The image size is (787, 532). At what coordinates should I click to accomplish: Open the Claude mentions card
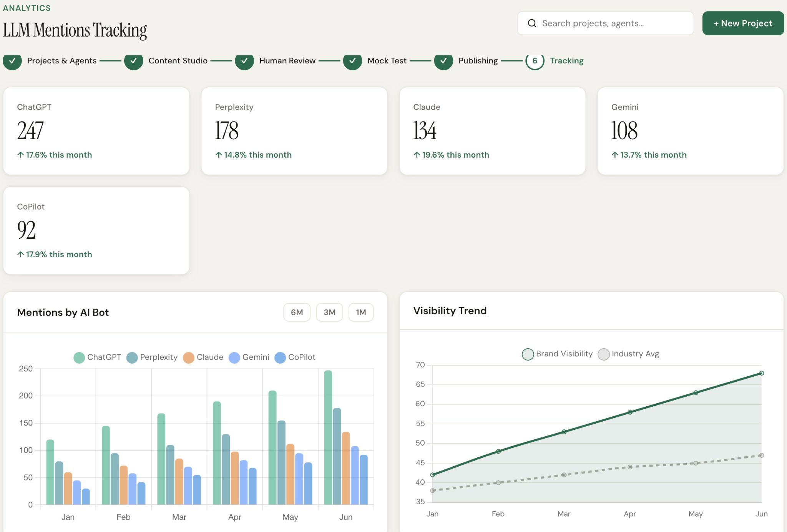point(492,131)
